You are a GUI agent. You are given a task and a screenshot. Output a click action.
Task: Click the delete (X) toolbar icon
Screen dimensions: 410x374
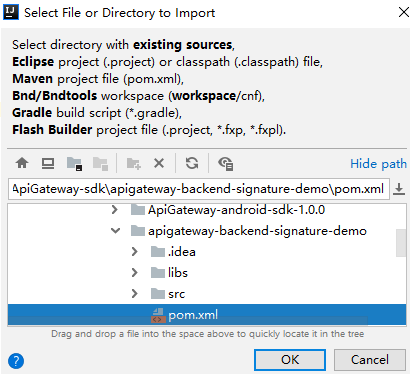[159, 163]
